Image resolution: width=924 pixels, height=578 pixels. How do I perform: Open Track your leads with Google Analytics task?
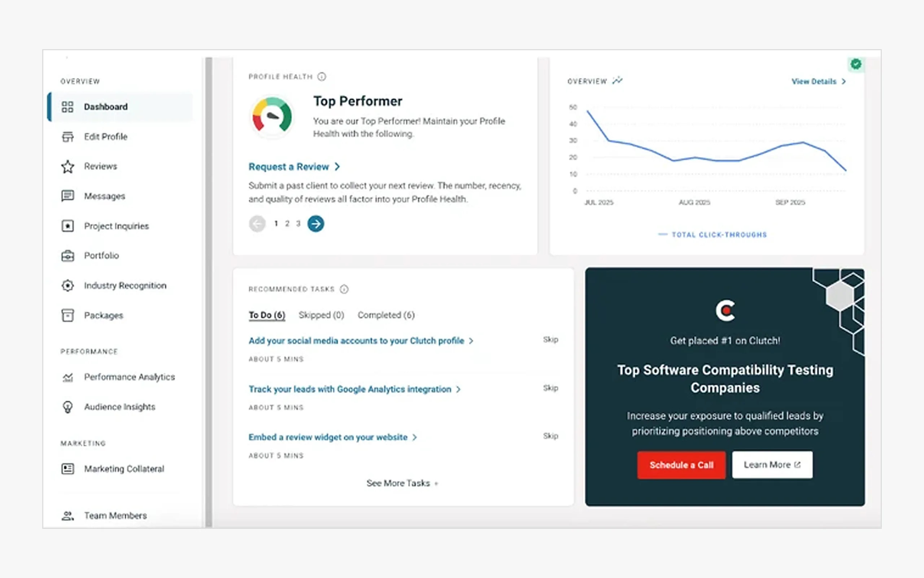[354, 389]
